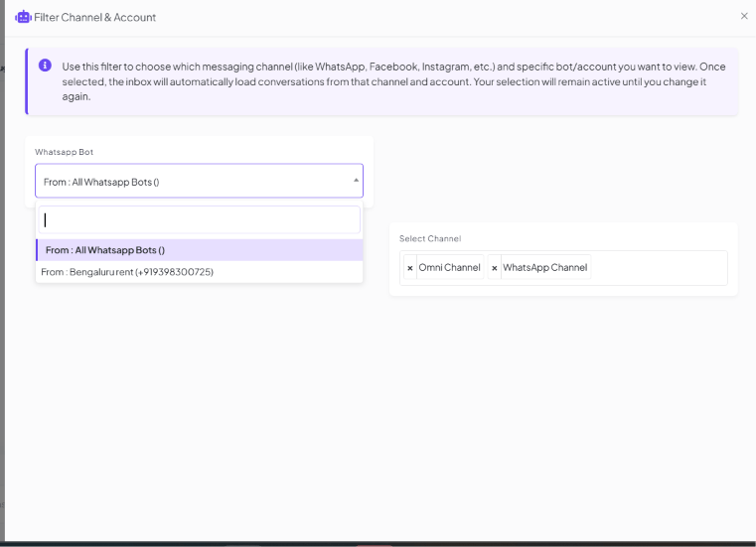Click the Whatsapp Bot combo box field

click(x=199, y=181)
